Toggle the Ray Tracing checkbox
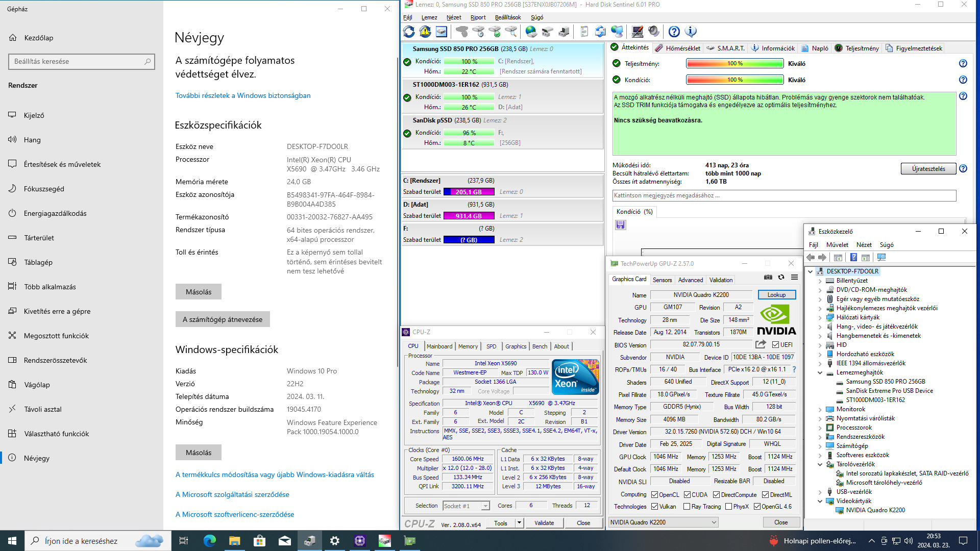Viewport: 980px width, 551px height. click(687, 507)
